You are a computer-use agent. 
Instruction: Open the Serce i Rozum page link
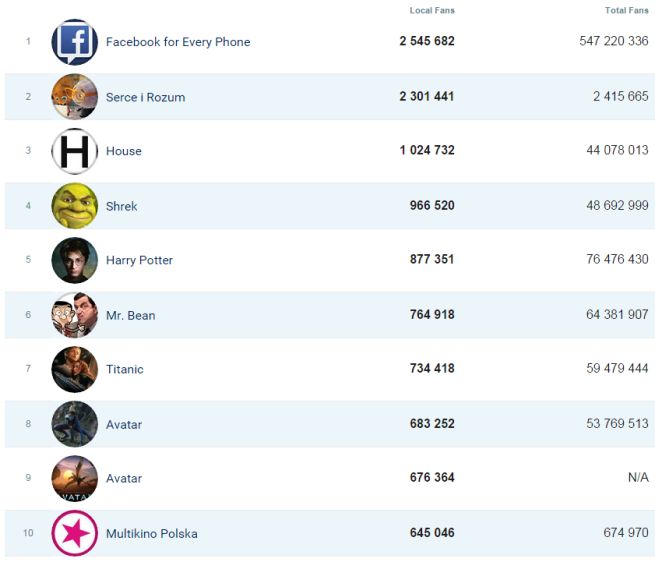pos(145,97)
